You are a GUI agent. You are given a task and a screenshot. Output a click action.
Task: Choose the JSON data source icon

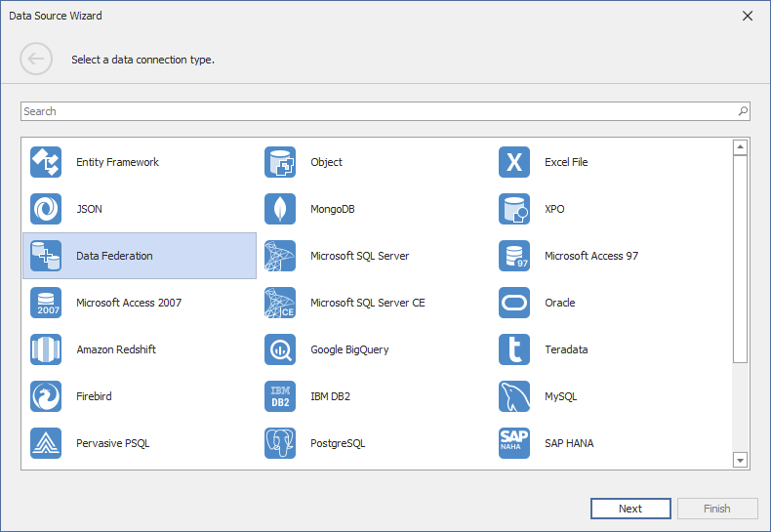coord(46,209)
